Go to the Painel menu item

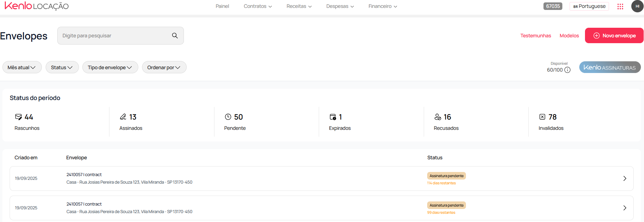[x=222, y=6]
